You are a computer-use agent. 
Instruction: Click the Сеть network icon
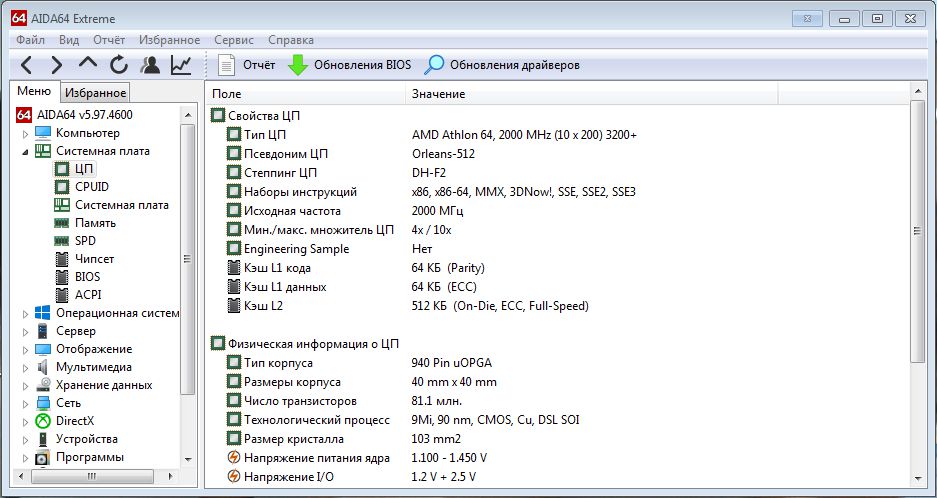(43, 403)
